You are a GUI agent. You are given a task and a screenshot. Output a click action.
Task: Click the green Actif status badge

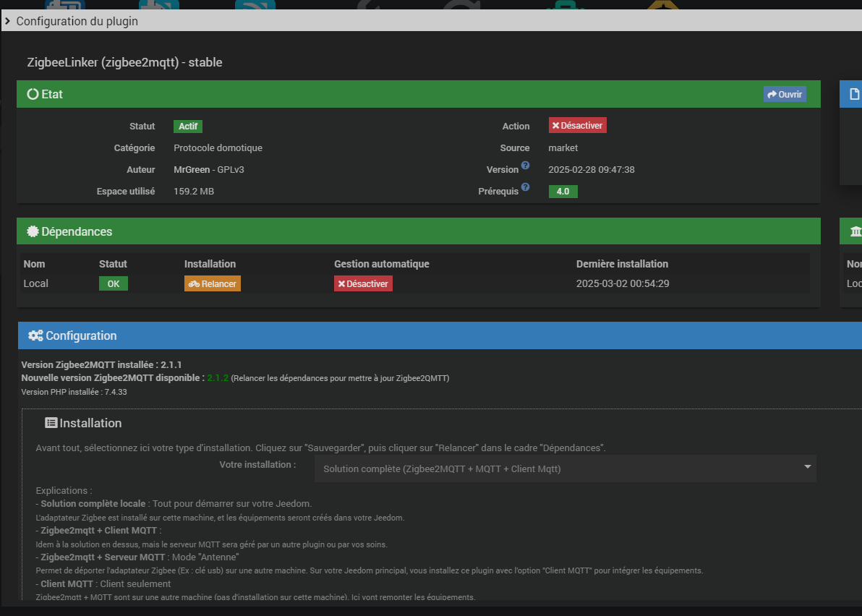click(x=188, y=127)
